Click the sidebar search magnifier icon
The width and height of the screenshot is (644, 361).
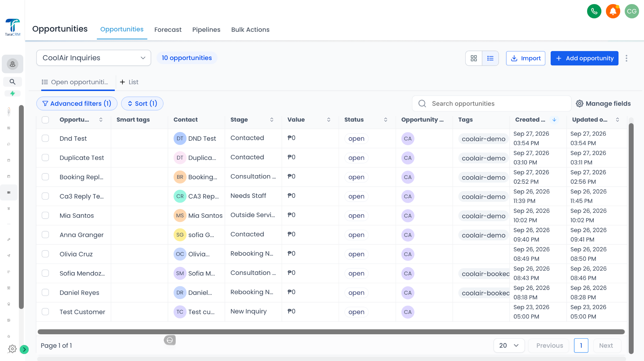[13, 82]
